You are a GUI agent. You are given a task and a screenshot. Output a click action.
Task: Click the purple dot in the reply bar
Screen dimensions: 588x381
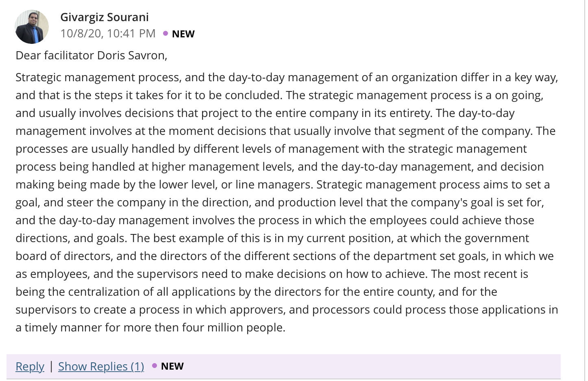pos(155,366)
